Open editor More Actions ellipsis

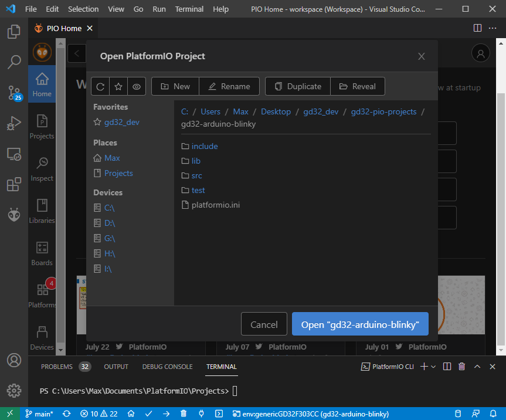pyautogui.click(x=493, y=28)
